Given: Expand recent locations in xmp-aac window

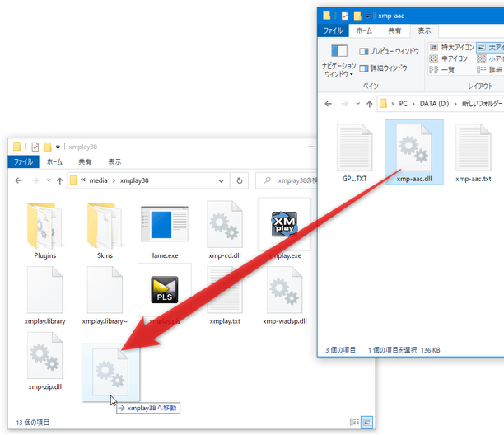Looking at the screenshot, I should point(358,104).
